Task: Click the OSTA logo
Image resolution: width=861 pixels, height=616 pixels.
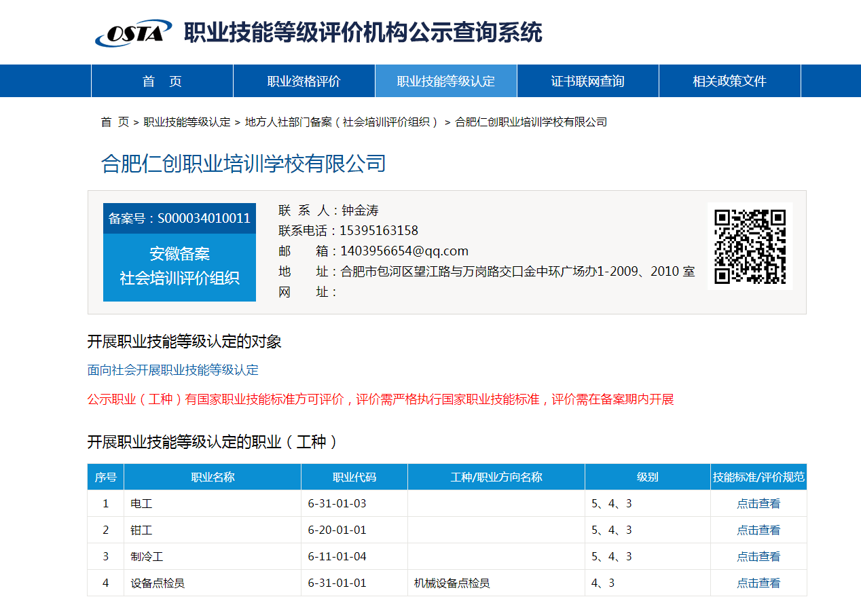Action: coord(133,33)
